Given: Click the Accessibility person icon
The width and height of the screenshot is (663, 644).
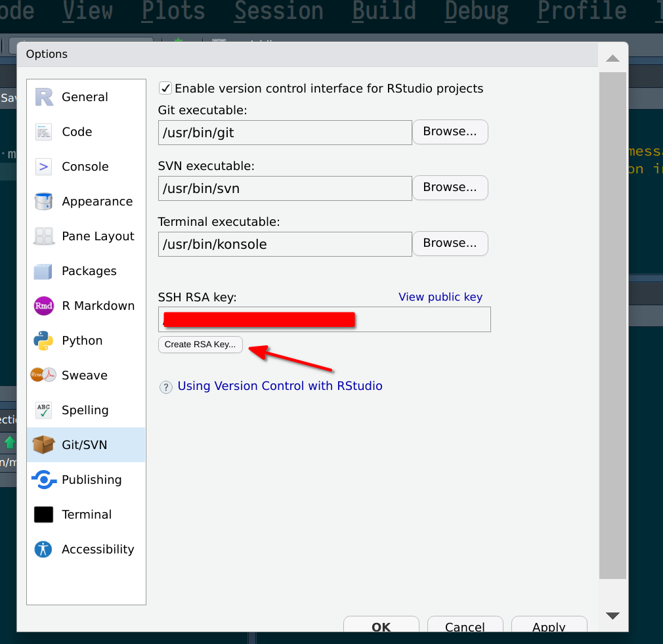Looking at the screenshot, I should pos(43,549).
